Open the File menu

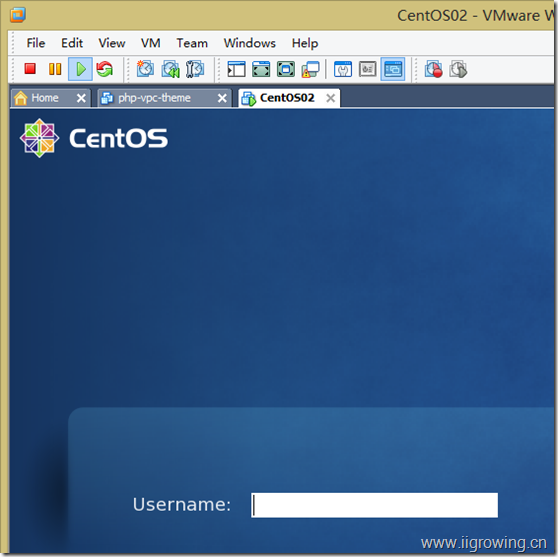(36, 43)
